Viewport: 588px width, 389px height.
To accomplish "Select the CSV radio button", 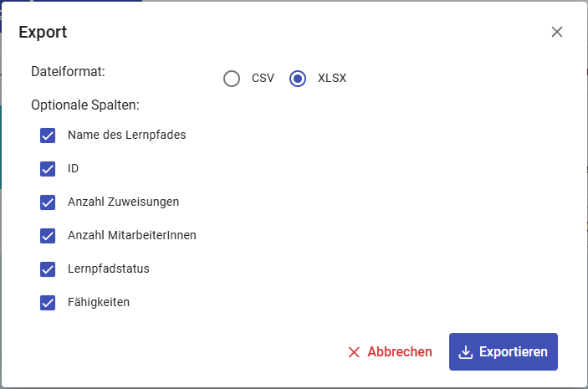I will coord(232,79).
